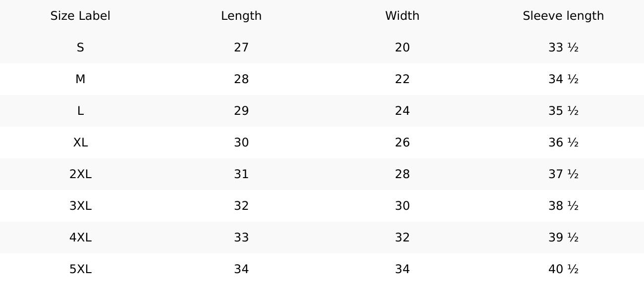The width and height of the screenshot is (644, 285).
Task: Click the length value 29 for size L
Action: [241, 111]
